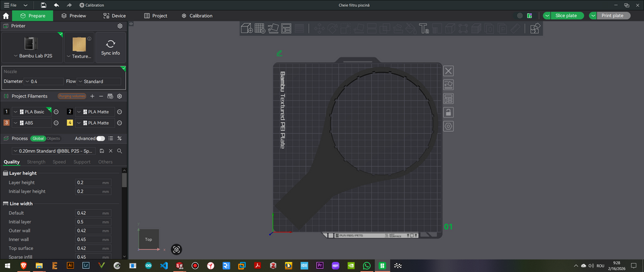Viewport: 644px width, 272px height.
Task: Toggle the plate lock icon
Action: point(448,113)
